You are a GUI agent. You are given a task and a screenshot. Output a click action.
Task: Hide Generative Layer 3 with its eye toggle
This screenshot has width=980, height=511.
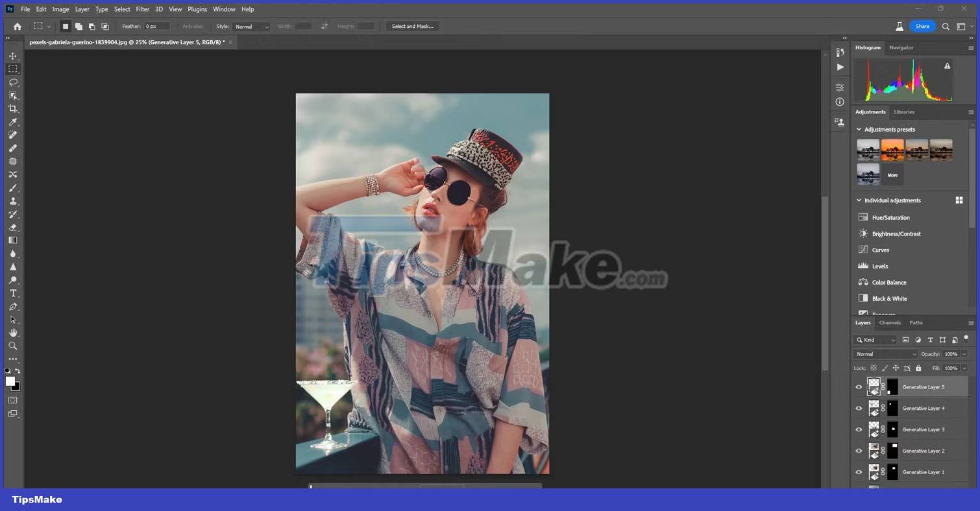pyautogui.click(x=859, y=429)
